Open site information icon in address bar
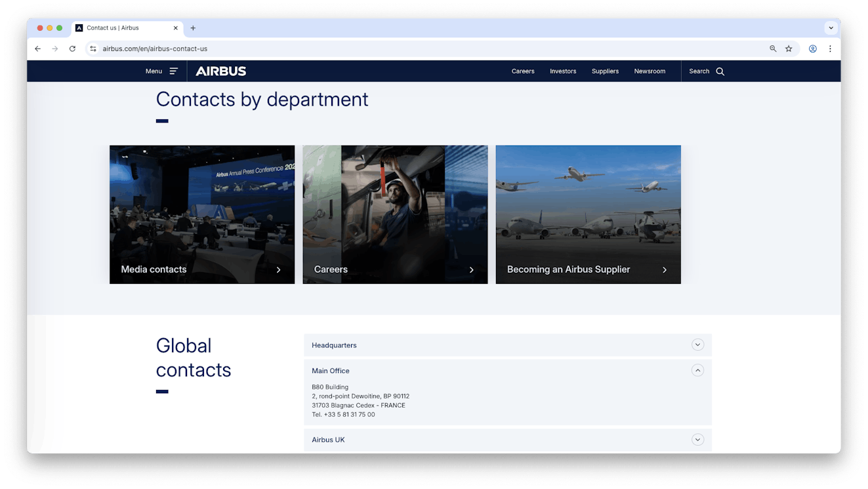This screenshot has width=868, height=489. (x=93, y=49)
